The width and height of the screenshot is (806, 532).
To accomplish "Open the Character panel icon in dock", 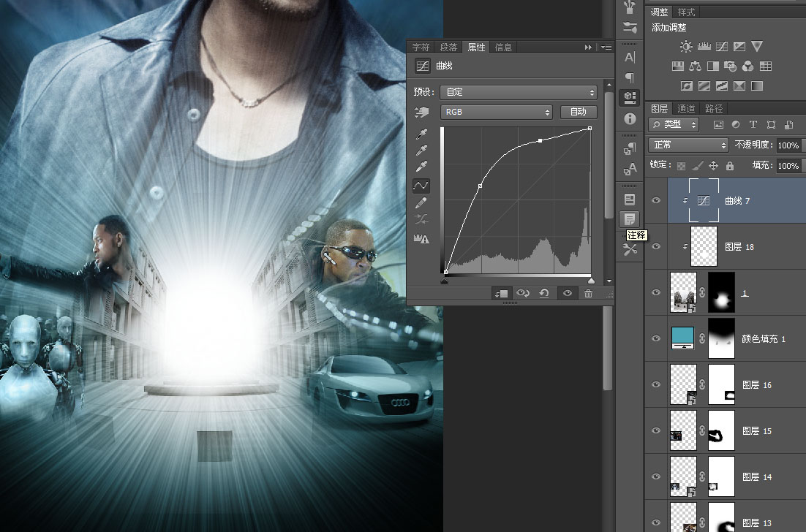I will (630, 57).
